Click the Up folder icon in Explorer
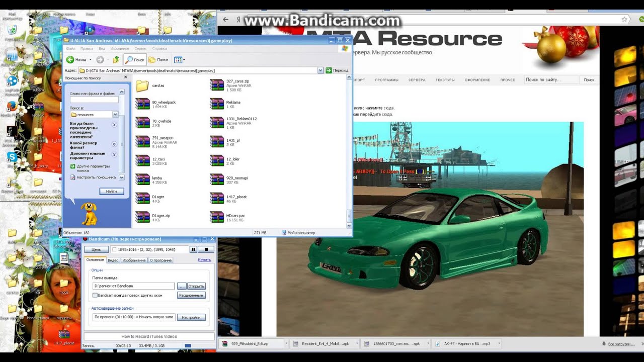 (x=116, y=60)
